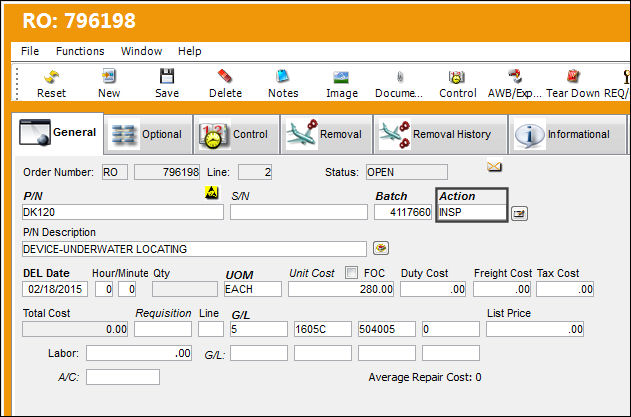631x417 pixels.
Task: Click the Duty Cost field
Action: pos(433,289)
